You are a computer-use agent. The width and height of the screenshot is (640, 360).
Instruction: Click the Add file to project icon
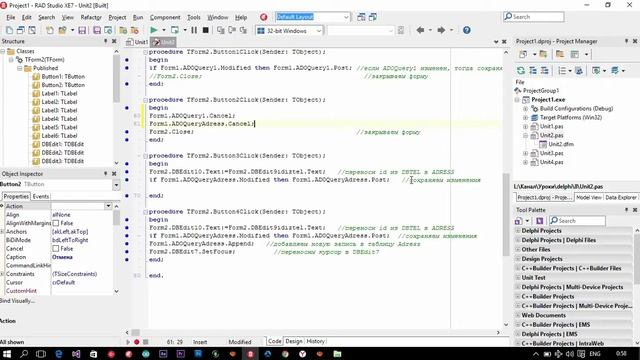[123, 30]
